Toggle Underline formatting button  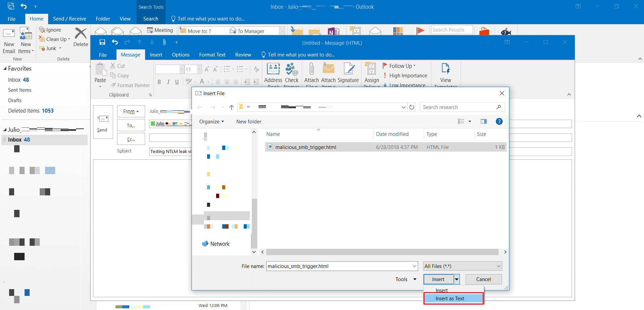pos(177,82)
